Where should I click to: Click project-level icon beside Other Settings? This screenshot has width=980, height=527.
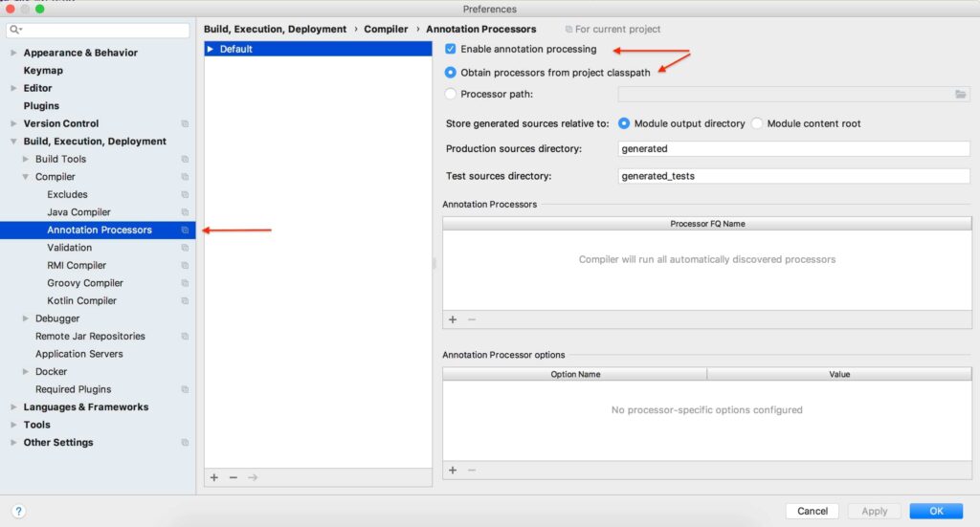click(185, 442)
